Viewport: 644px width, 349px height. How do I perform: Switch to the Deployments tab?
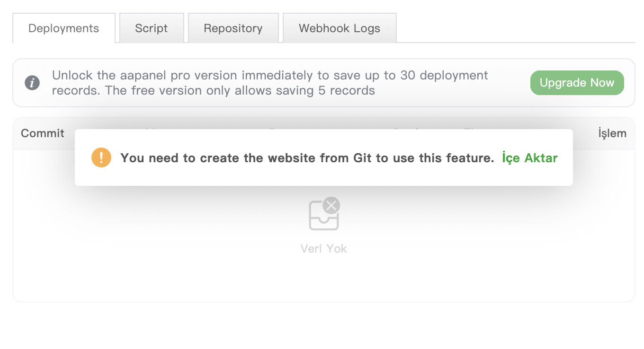(x=64, y=28)
